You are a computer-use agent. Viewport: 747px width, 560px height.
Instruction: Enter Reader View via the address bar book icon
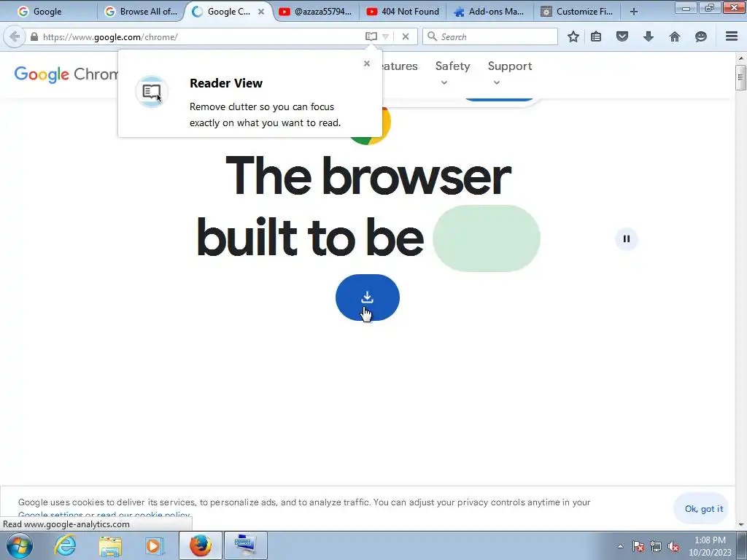pyautogui.click(x=371, y=36)
